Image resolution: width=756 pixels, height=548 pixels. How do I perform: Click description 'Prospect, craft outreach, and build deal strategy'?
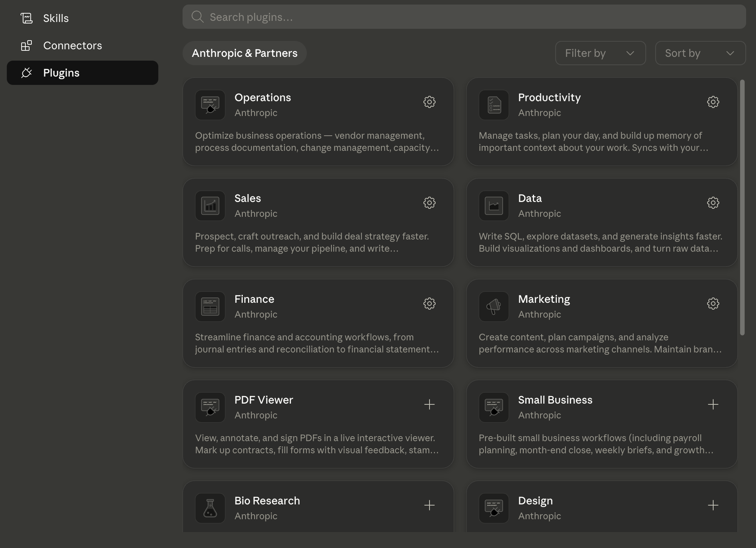pyautogui.click(x=312, y=242)
